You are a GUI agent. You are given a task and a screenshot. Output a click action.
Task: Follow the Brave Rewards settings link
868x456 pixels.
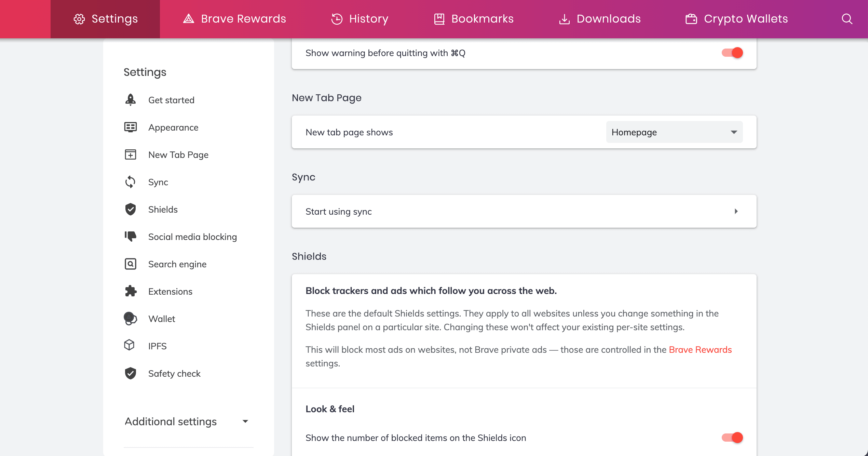click(x=700, y=350)
